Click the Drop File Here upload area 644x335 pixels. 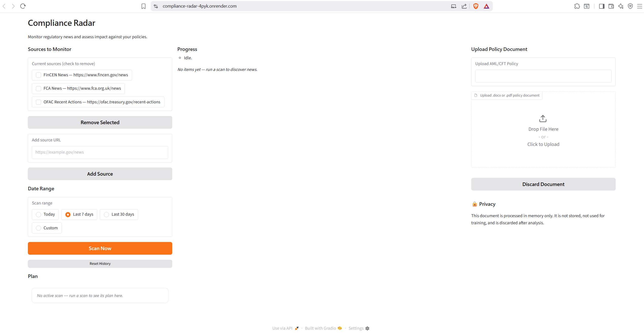(543, 129)
